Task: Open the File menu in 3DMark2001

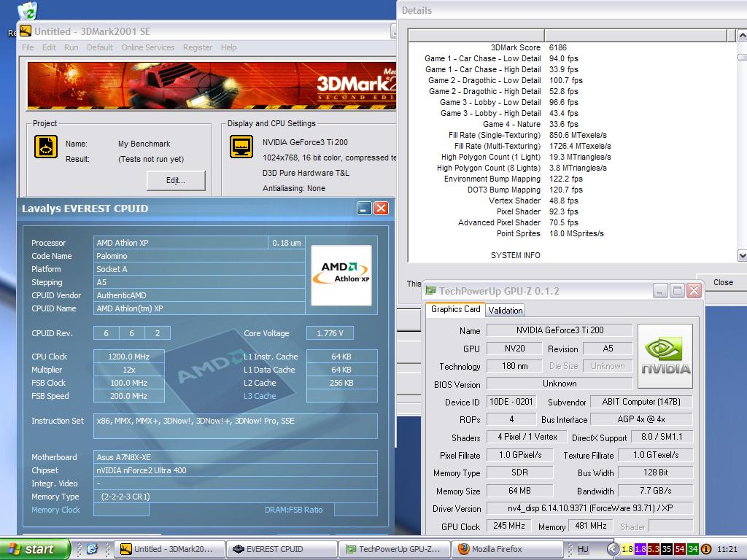Action: pos(28,47)
